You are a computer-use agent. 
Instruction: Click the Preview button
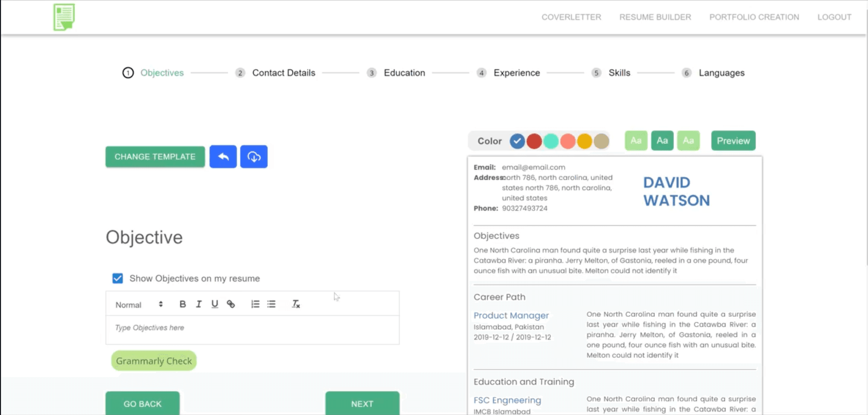[733, 141]
